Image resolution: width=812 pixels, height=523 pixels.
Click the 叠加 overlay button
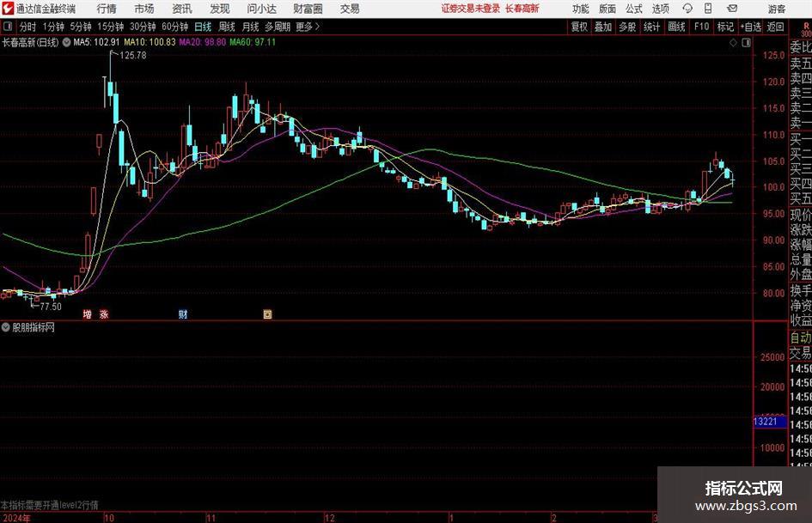pyautogui.click(x=603, y=27)
